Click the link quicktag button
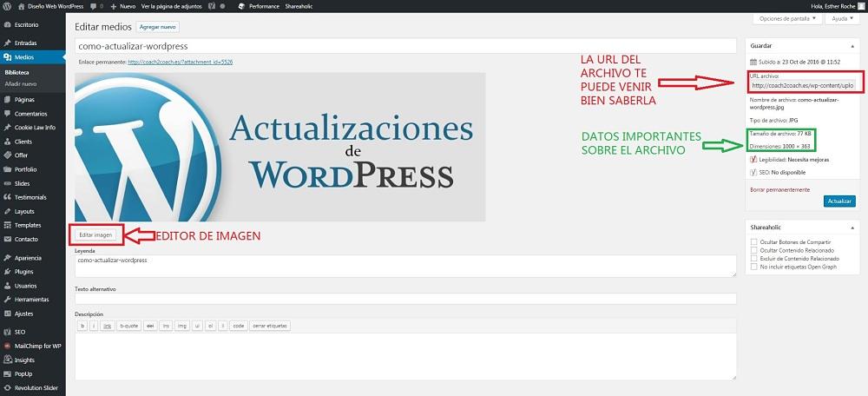The height and width of the screenshot is (396, 868). 108,327
